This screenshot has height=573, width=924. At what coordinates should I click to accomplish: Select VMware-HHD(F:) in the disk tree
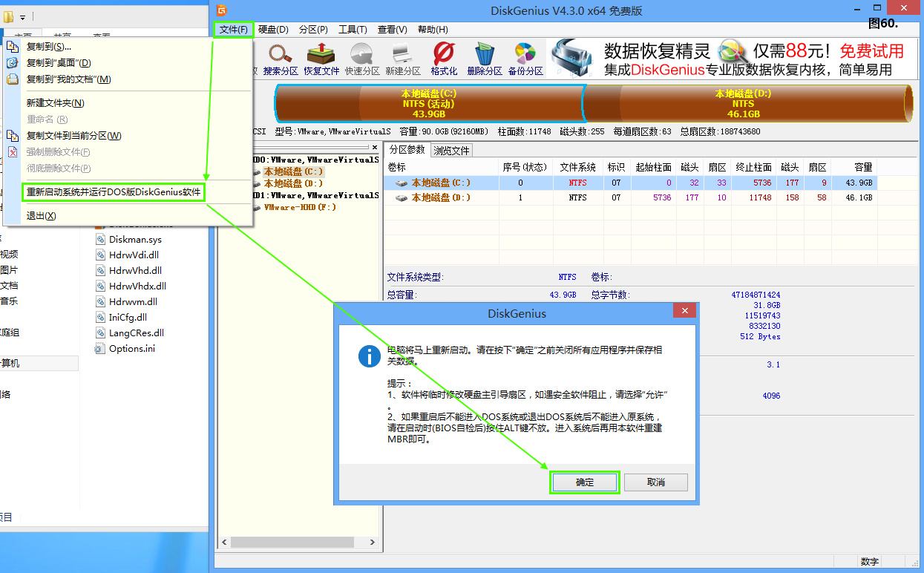(300, 207)
